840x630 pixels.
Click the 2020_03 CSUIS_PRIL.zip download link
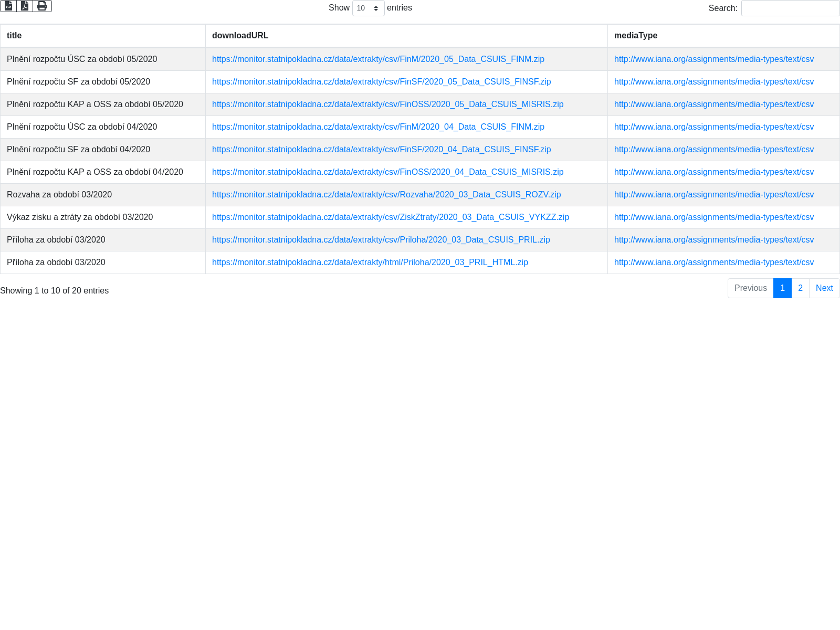click(381, 240)
